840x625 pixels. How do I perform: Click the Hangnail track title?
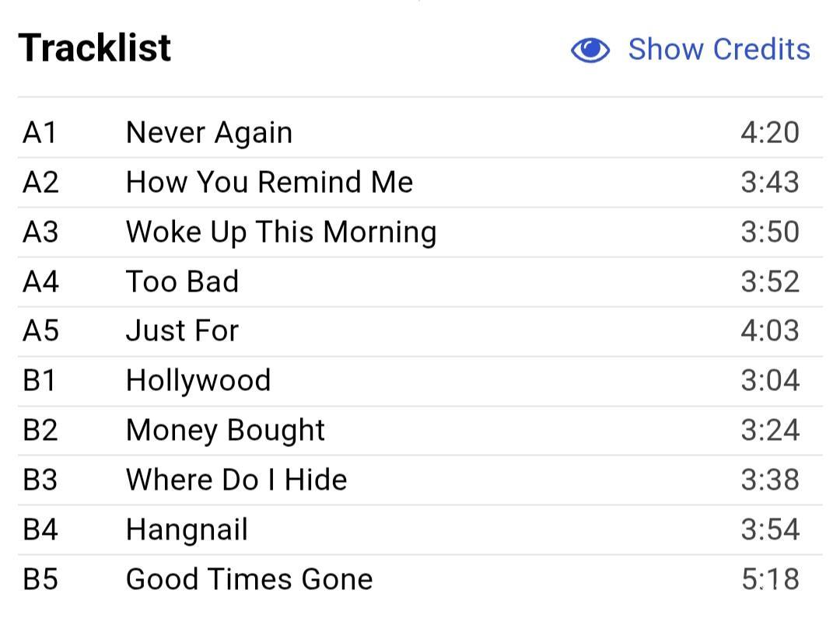point(187,530)
